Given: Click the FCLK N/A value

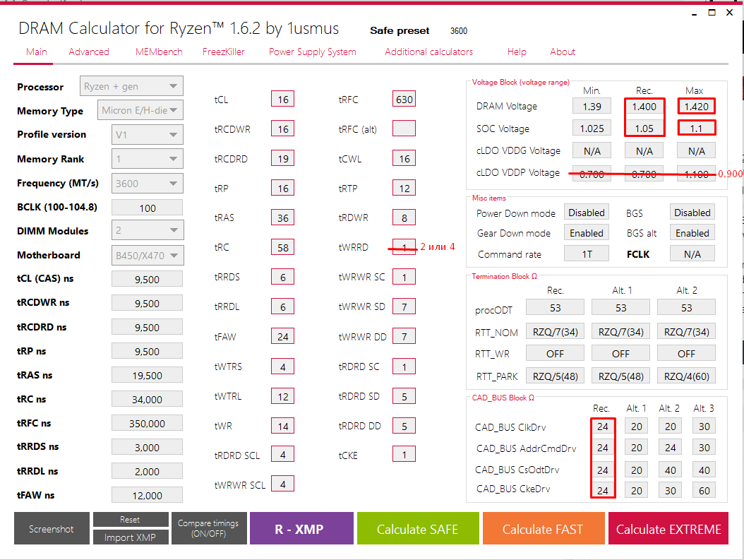Looking at the screenshot, I should (692, 254).
